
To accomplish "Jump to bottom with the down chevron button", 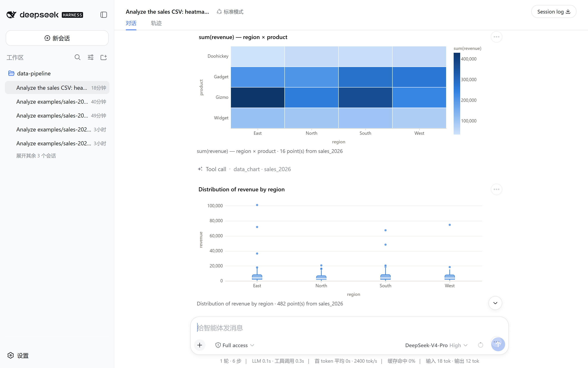I will point(495,303).
